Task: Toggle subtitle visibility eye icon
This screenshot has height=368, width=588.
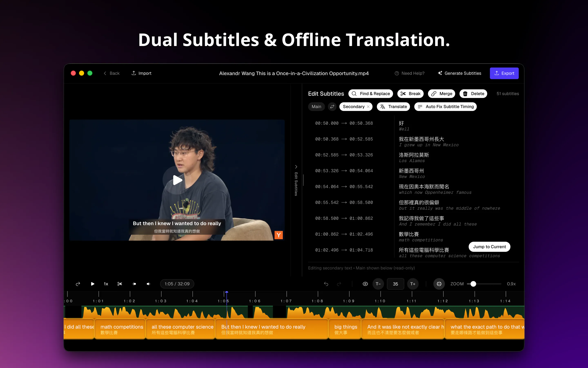Action: click(x=365, y=284)
